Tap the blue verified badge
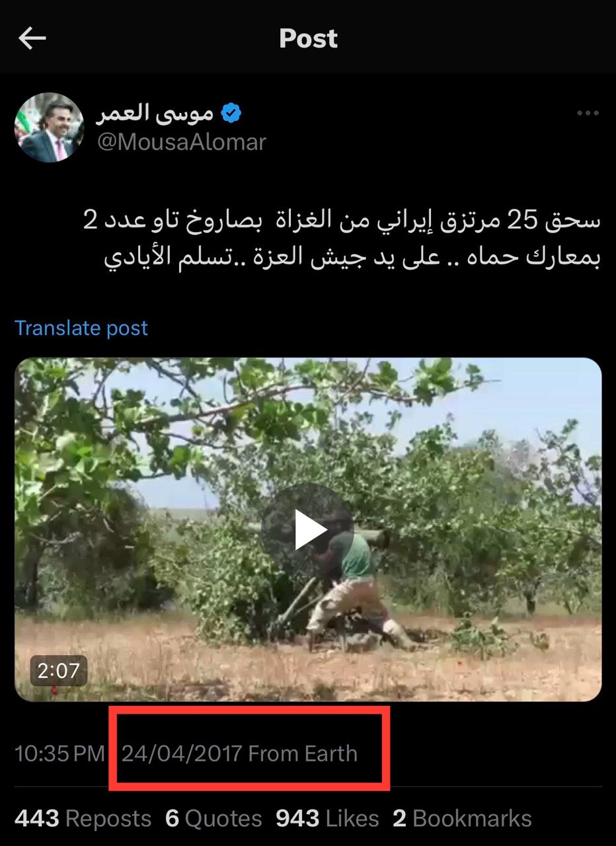616x846 pixels. [231, 114]
